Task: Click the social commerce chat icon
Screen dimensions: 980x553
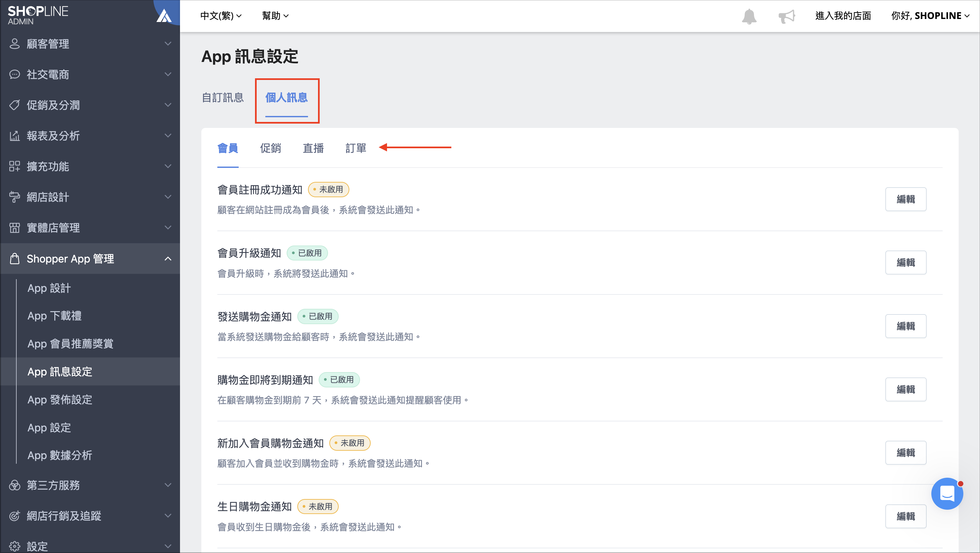Action: point(14,74)
